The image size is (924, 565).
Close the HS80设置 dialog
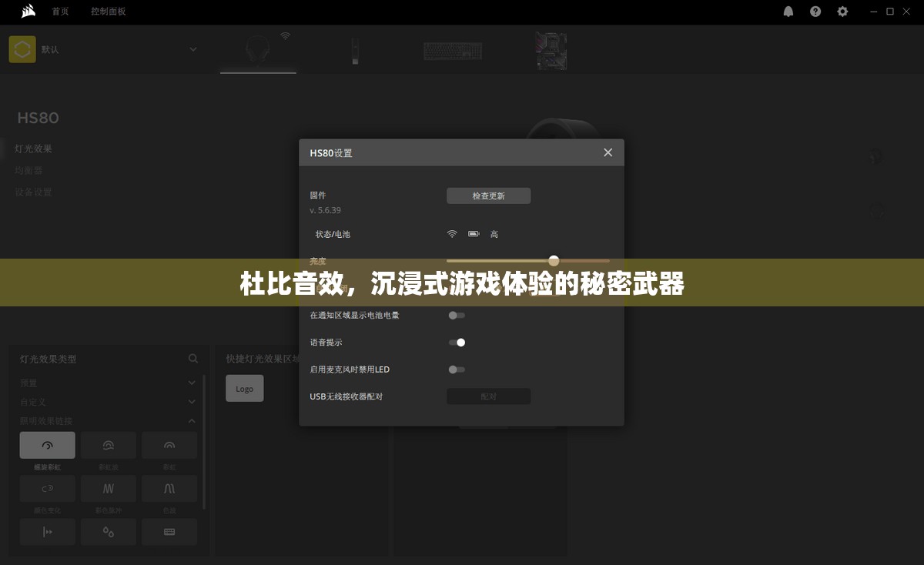pyautogui.click(x=608, y=152)
